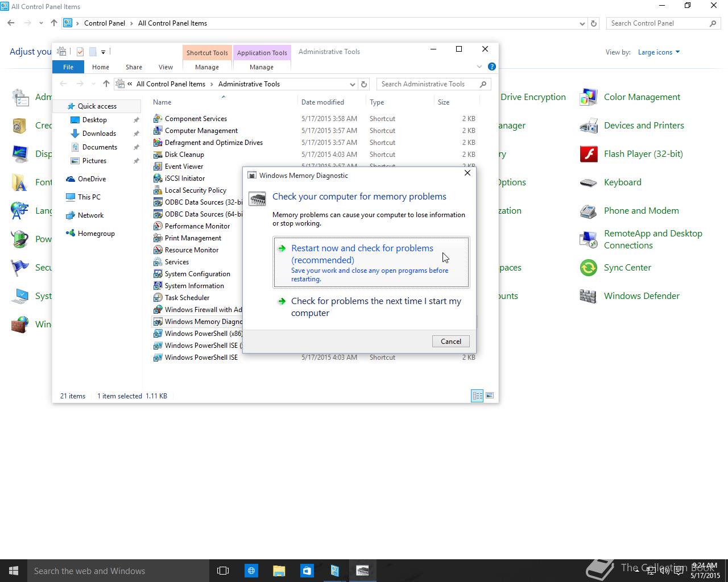Select Resource Monitor icon
Viewport: 728px width, 582px height.
click(158, 250)
